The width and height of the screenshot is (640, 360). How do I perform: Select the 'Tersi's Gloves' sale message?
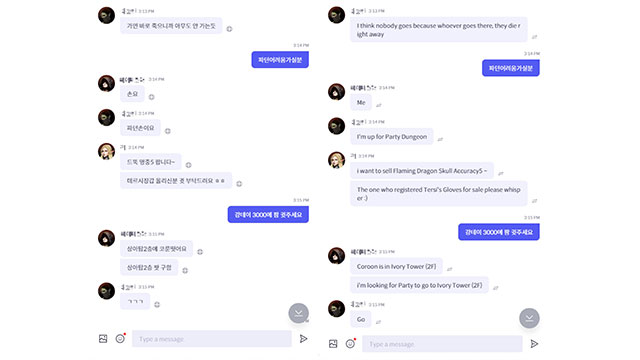tap(439, 193)
